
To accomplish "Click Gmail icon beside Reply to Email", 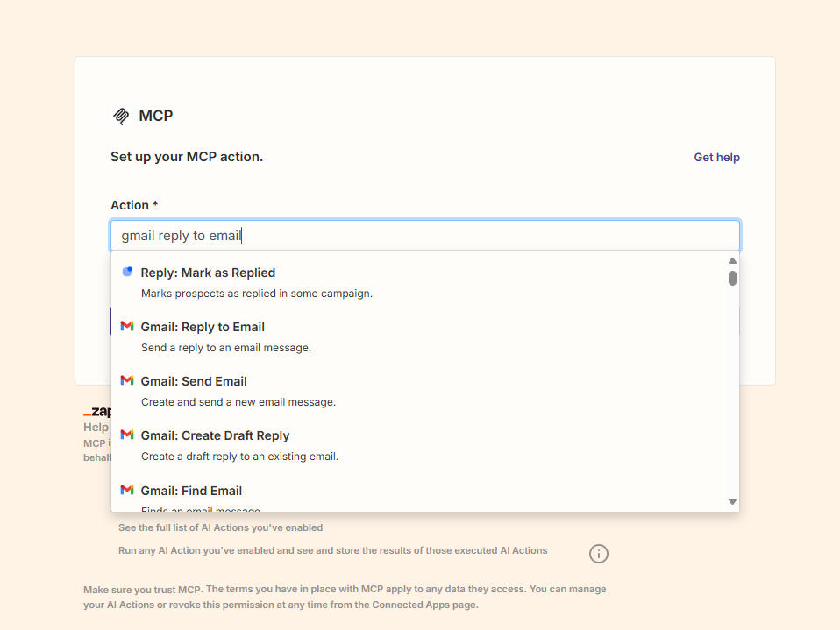I will point(127,326).
